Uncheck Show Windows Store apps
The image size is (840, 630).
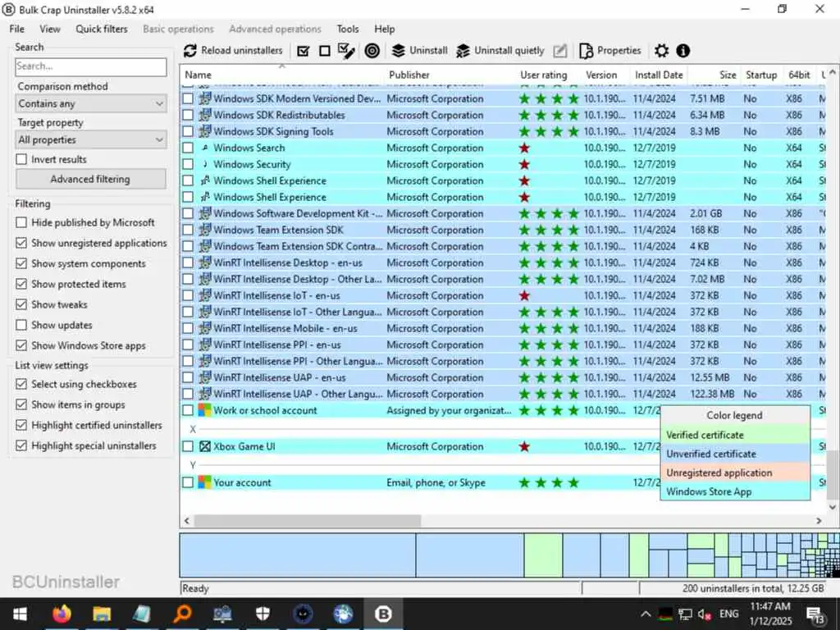tap(21, 345)
